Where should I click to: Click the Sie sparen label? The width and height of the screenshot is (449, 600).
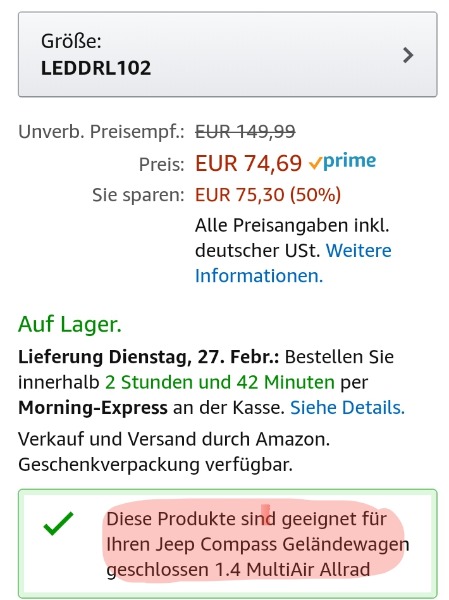pos(139,195)
